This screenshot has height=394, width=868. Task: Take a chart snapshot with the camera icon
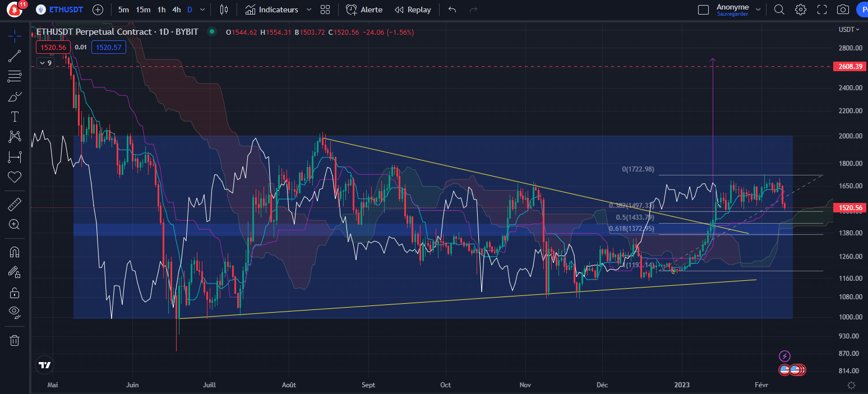click(843, 10)
